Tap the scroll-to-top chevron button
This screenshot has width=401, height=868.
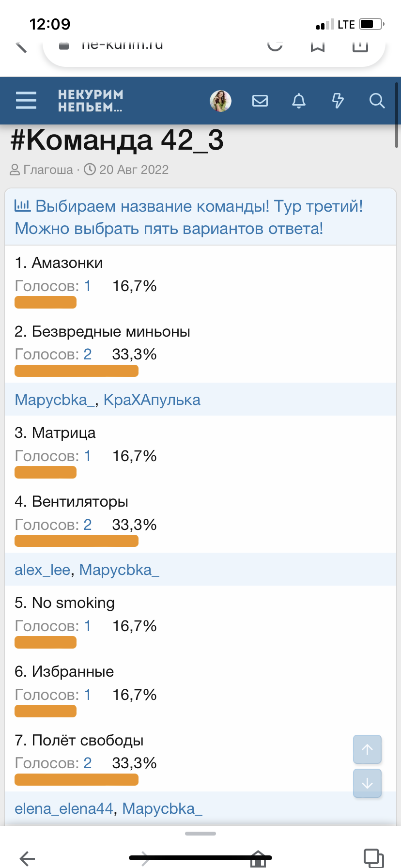click(367, 749)
